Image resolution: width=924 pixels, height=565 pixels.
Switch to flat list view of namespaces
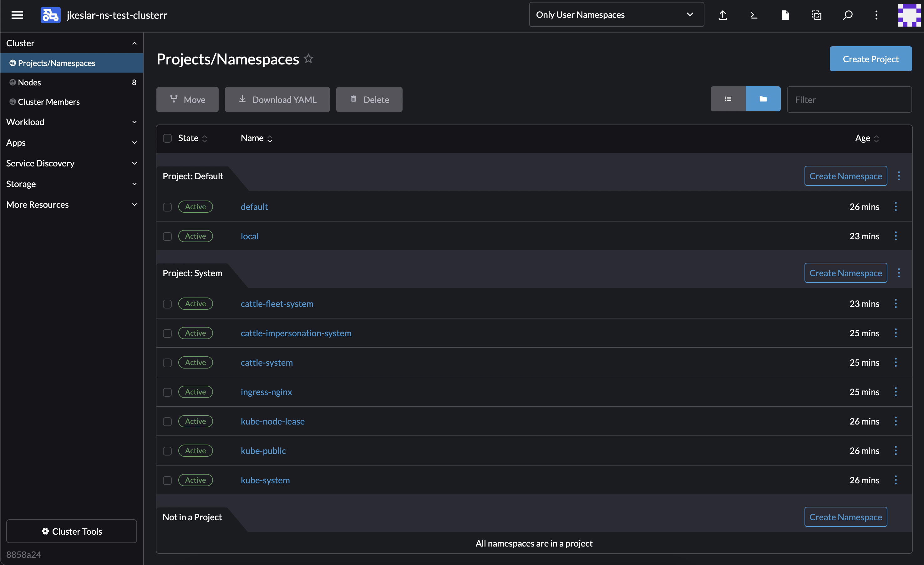pos(728,99)
